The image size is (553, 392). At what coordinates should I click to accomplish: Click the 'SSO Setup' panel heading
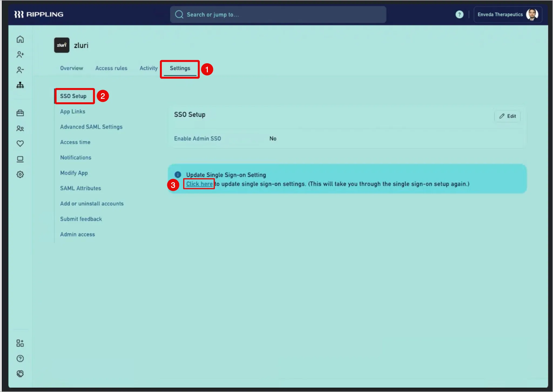point(190,115)
